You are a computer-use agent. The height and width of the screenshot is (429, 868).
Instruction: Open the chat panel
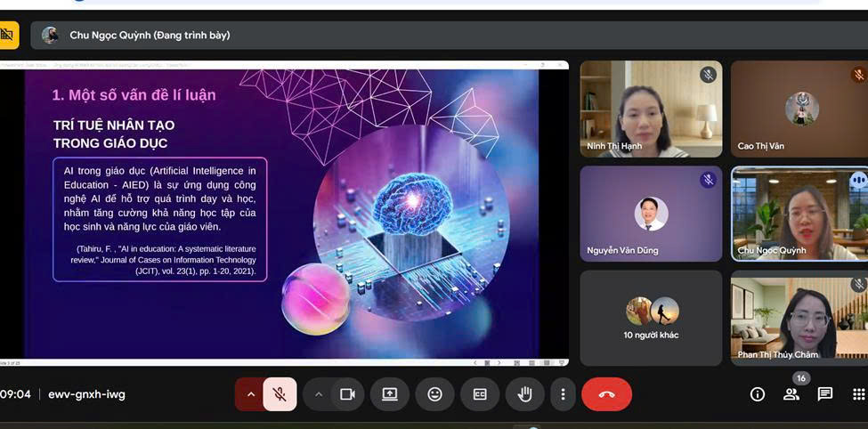(x=825, y=394)
